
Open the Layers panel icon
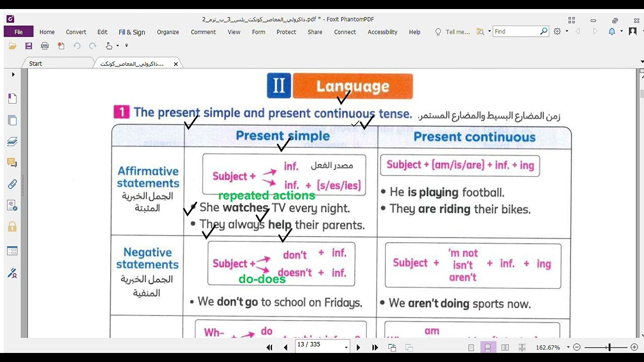coord(12,141)
